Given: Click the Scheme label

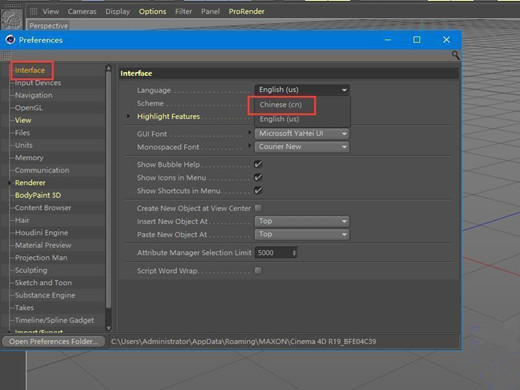Looking at the screenshot, I should [150, 103].
